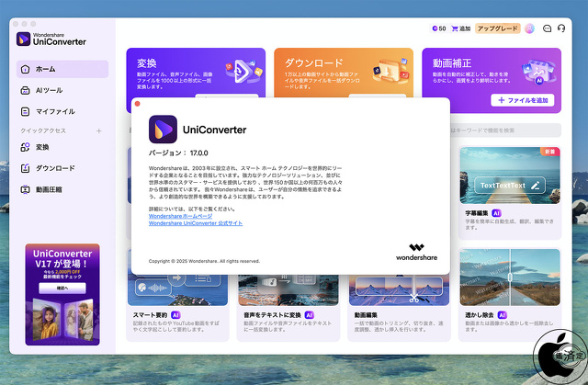Viewport: 588px width, 385px height.
Task: Click ファイルを追加 in 動画補正 card
Action: tap(522, 99)
